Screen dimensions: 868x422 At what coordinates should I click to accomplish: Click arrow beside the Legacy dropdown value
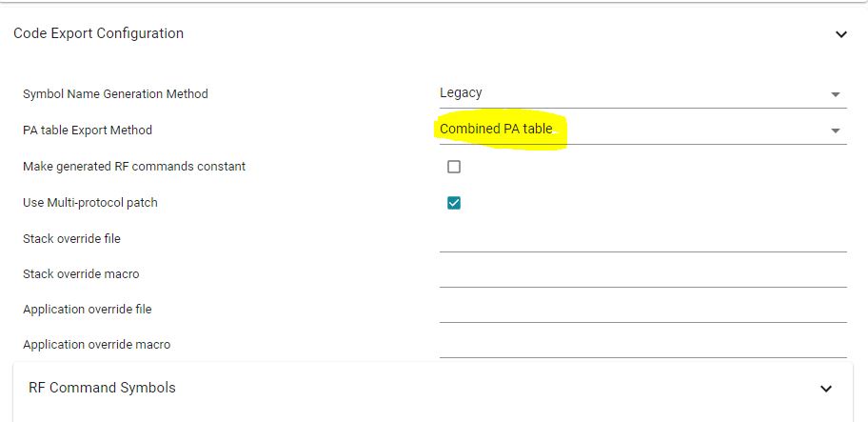pyautogui.click(x=835, y=94)
